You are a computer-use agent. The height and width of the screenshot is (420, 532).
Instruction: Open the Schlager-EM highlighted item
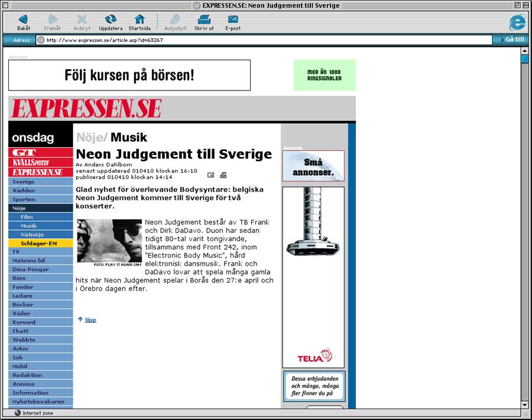tap(41, 244)
